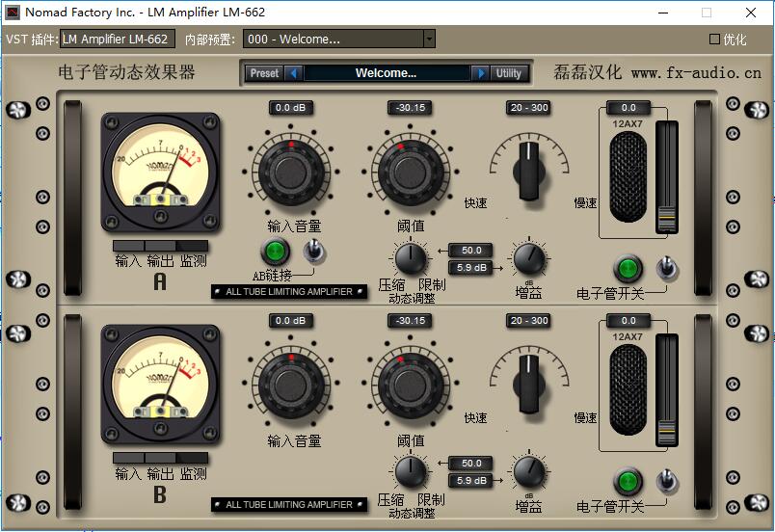Flip the AB链接 toggle switch

pyautogui.click(x=313, y=251)
